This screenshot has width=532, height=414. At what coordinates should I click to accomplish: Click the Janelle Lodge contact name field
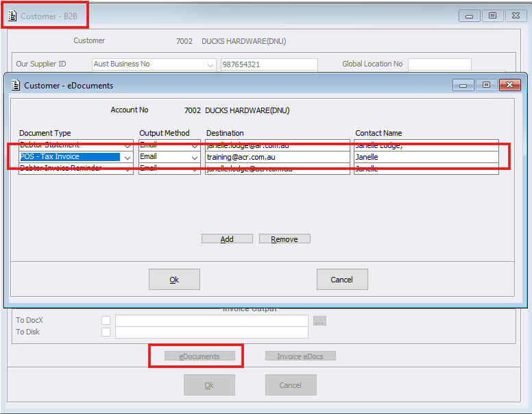pyautogui.click(x=426, y=145)
